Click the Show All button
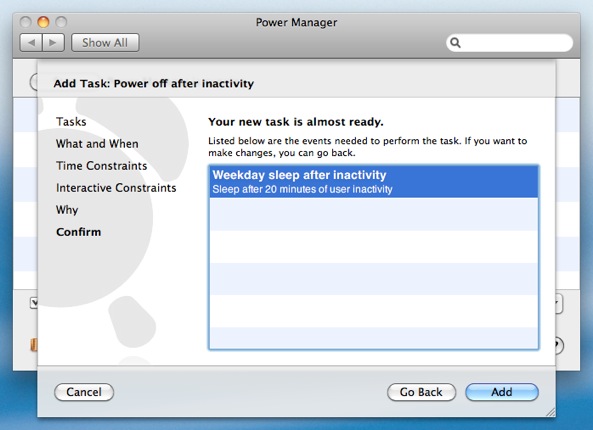593x430 pixels. pyautogui.click(x=105, y=43)
